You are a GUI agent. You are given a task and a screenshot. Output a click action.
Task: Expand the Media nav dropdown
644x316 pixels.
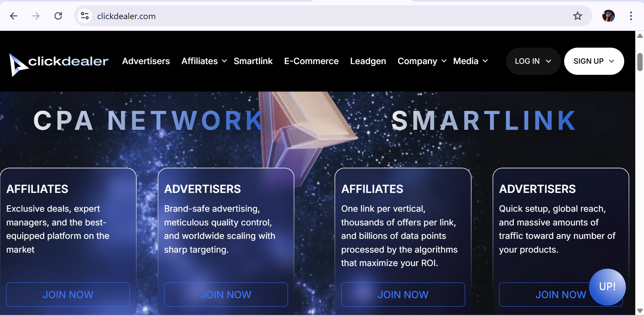pyautogui.click(x=470, y=61)
